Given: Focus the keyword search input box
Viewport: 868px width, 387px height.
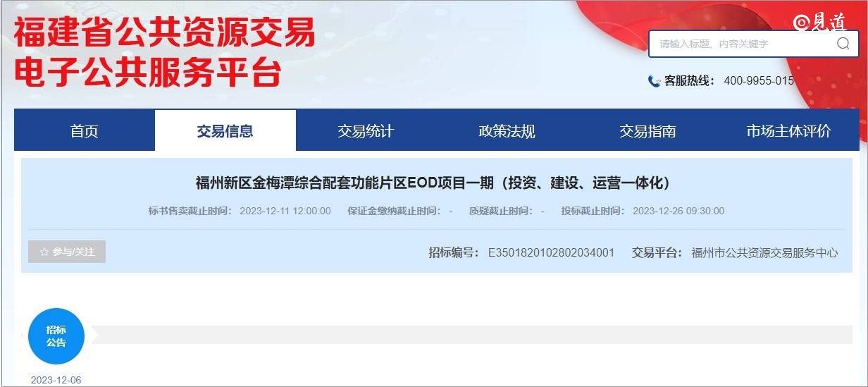Looking at the screenshot, I should (740, 44).
